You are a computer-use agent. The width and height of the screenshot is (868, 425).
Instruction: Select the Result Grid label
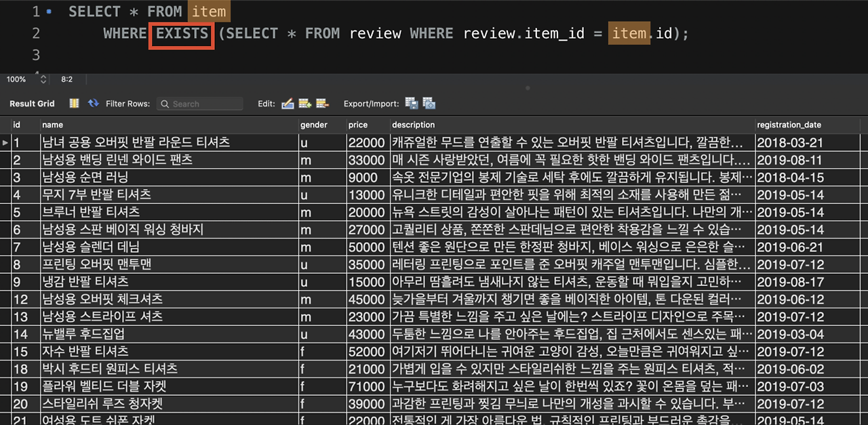(32, 104)
